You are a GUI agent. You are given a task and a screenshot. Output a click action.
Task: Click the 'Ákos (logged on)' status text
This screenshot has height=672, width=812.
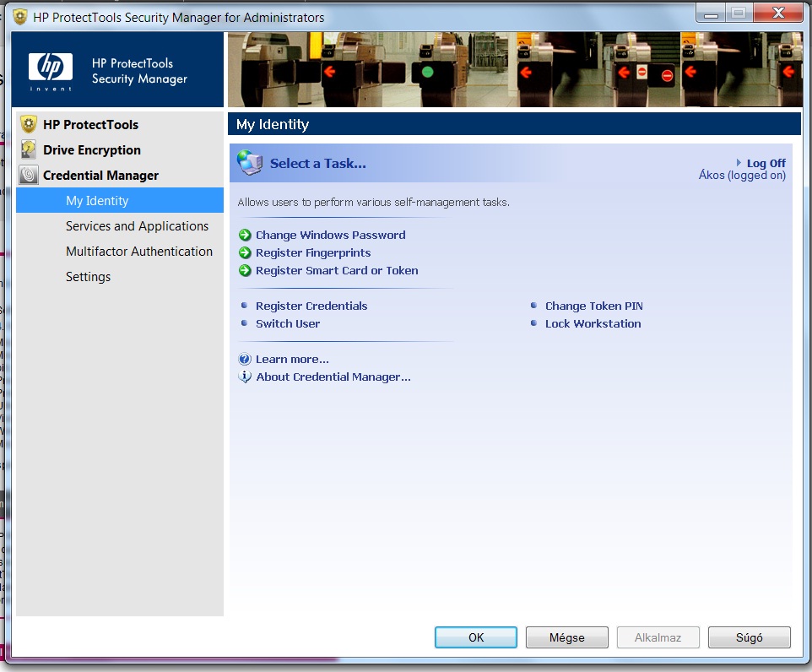[x=742, y=175]
